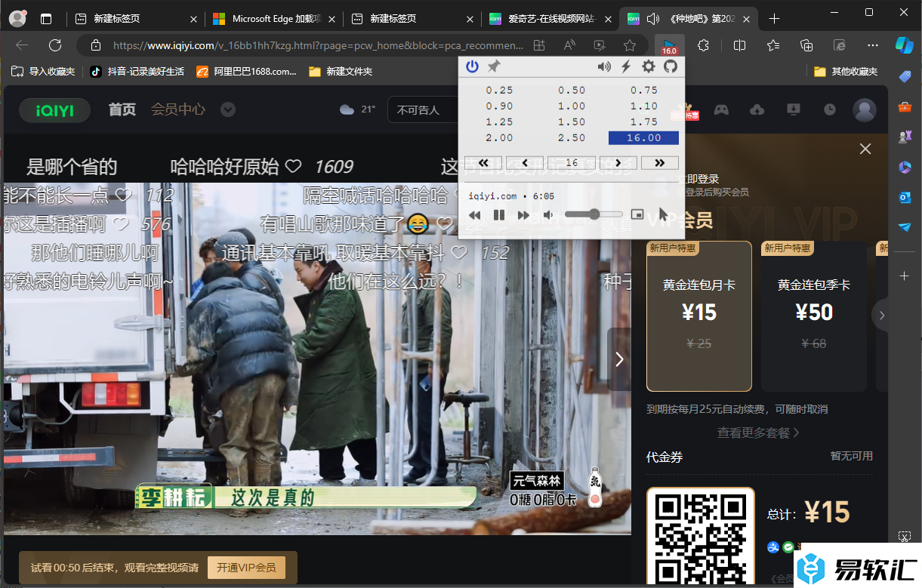Fast-forward the video in the popup

[523, 215]
